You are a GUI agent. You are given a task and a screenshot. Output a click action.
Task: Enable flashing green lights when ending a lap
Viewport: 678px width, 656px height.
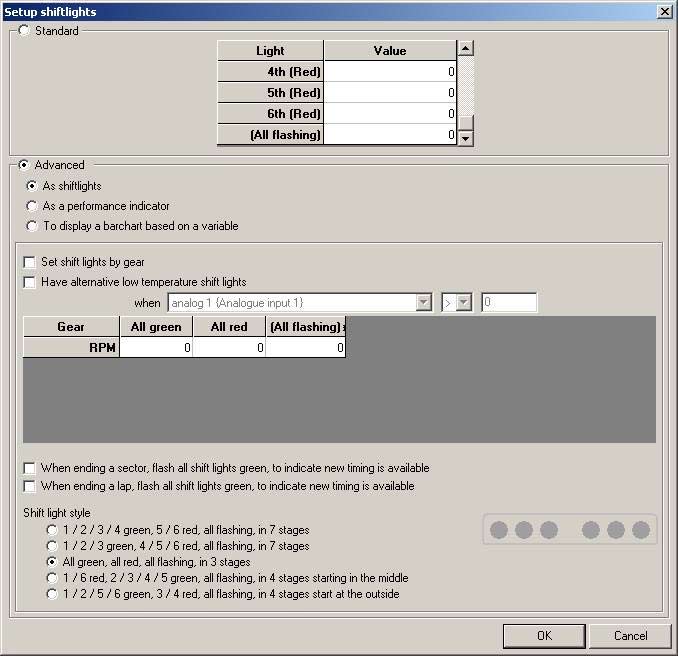pyautogui.click(x=30, y=486)
